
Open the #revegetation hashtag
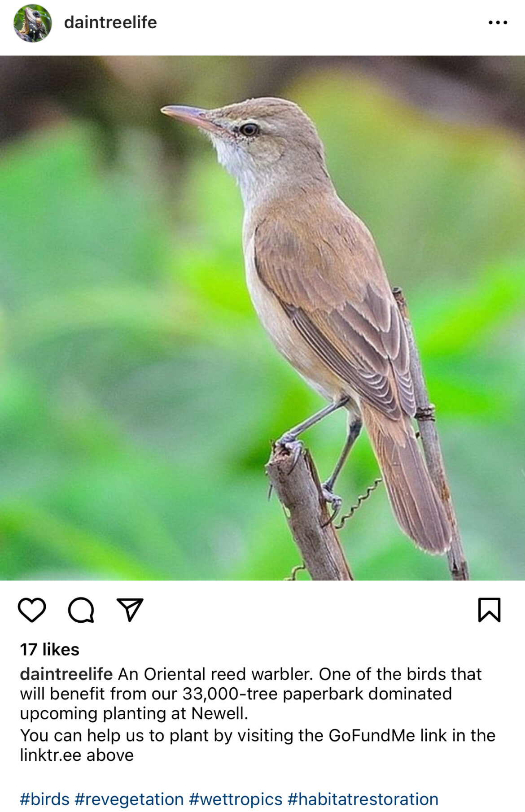point(129,799)
